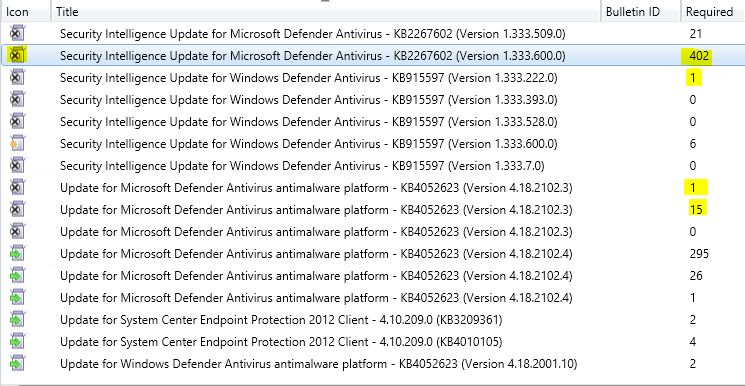Click the expired icon for Version 1.333.509.0 update
Viewport: 745px width, 386px height.
[17, 33]
